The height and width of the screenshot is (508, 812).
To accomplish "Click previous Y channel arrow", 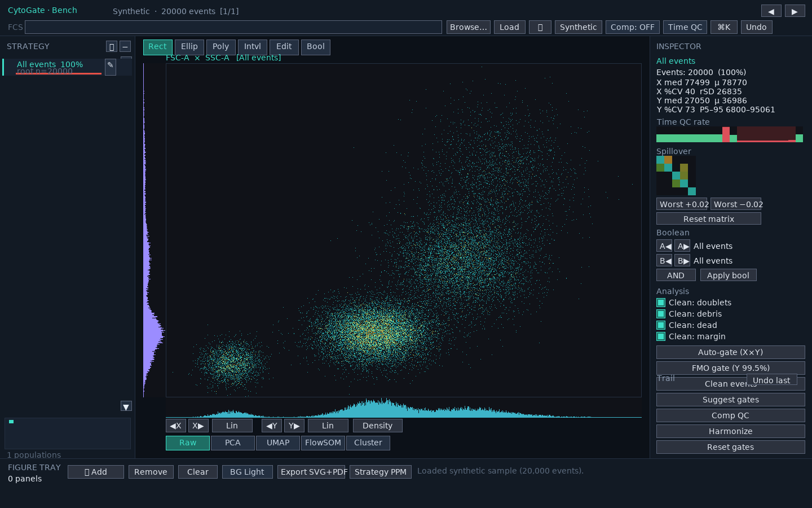I will click(272, 426).
